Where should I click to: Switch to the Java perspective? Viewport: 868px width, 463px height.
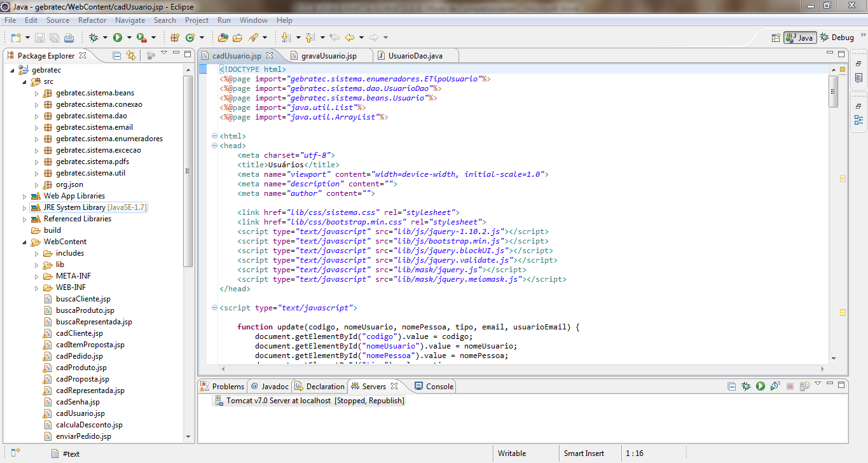[800, 38]
